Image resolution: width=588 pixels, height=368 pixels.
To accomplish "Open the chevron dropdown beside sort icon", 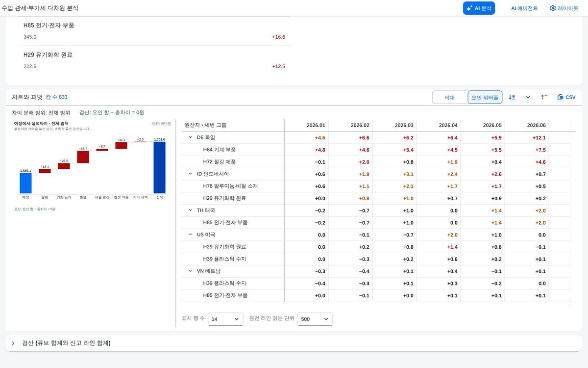I will [528, 97].
